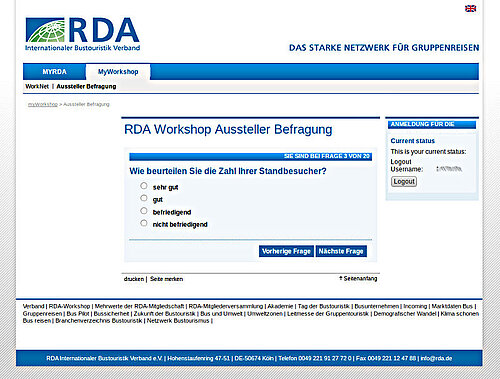Click the 'Seite merken' bookmark link
This screenshot has height=379, width=500.
[x=166, y=279]
